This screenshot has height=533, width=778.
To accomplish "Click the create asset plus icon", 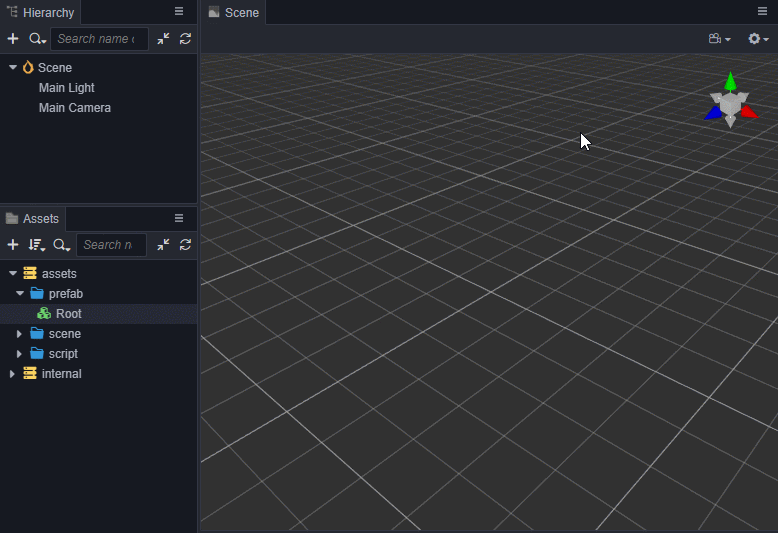I will [13, 245].
